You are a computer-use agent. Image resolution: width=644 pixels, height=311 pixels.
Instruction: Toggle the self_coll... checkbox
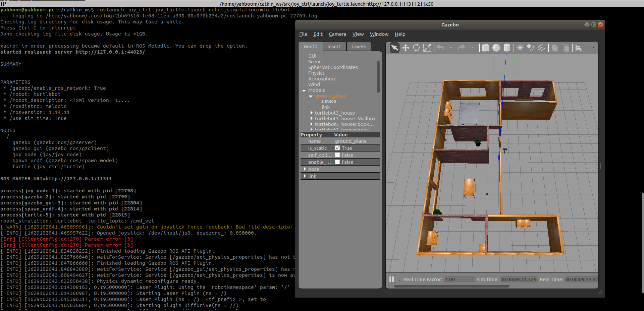point(337,155)
